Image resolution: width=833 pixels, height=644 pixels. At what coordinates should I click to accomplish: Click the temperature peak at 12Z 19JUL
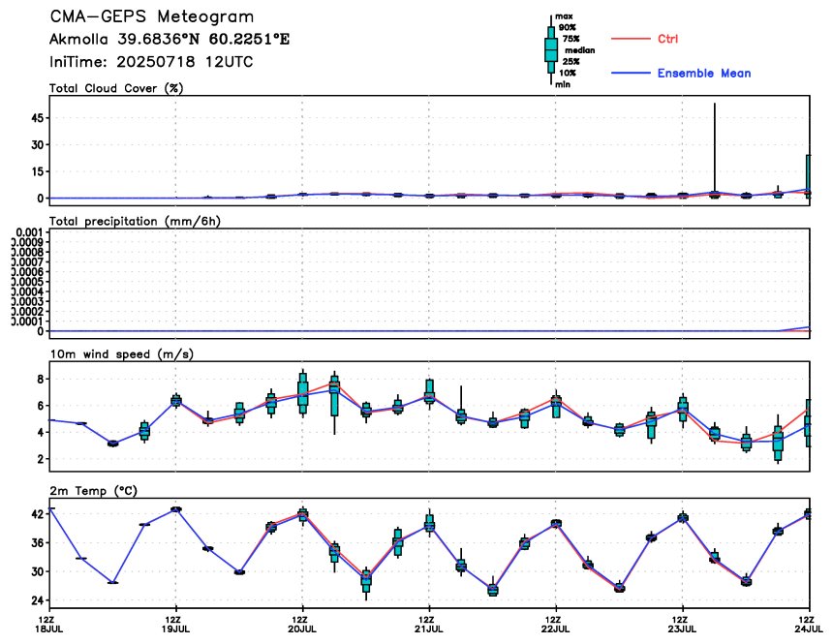coord(176,509)
